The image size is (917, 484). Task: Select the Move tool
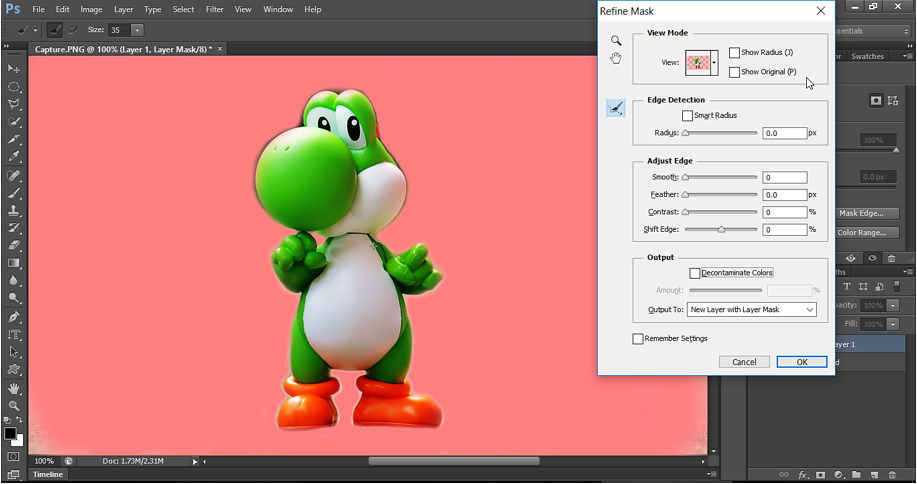coord(13,69)
